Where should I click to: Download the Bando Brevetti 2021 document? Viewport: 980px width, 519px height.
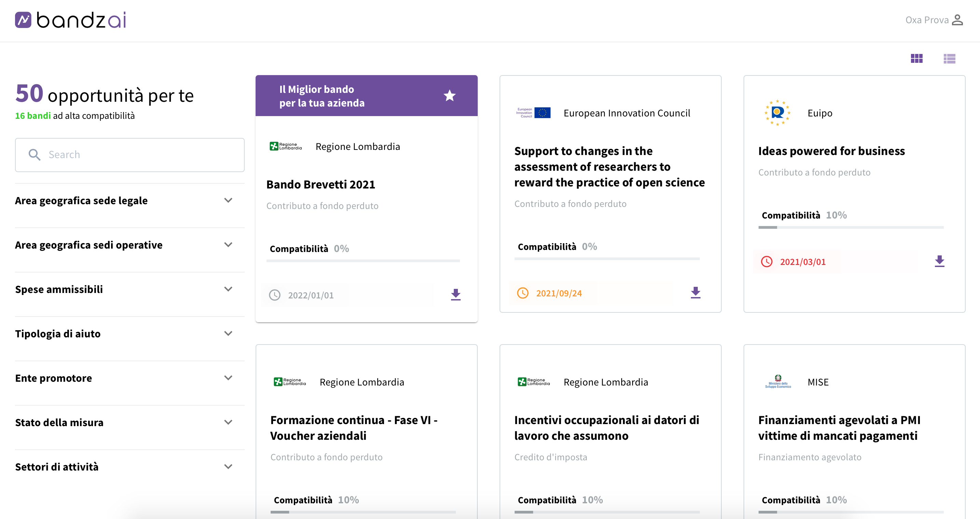coord(455,295)
